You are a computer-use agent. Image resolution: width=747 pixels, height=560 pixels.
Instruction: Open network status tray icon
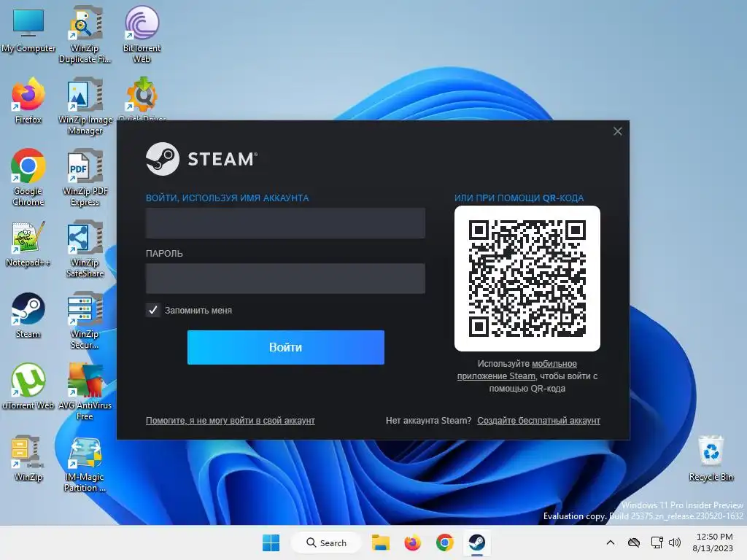pyautogui.click(x=657, y=542)
